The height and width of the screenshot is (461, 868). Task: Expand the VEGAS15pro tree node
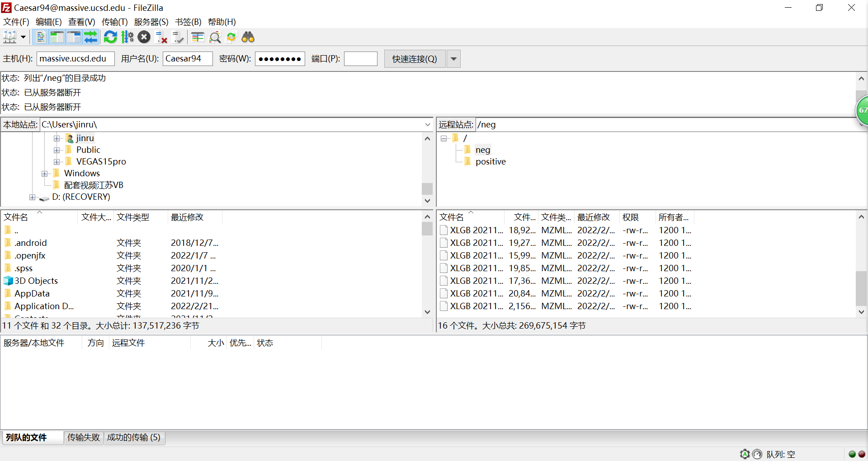(x=57, y=162)
